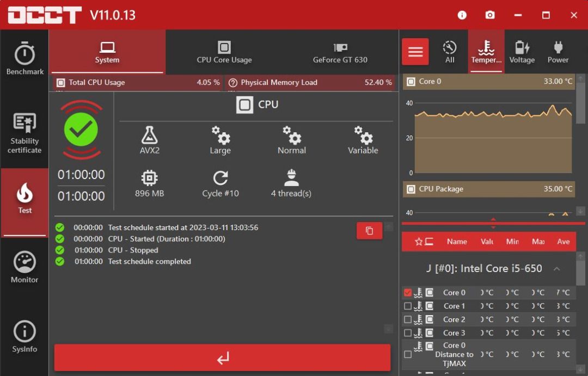This screenshot has width=588, height=376.
Task: Click the Core 0 graph header
Action: pos(488,81)
